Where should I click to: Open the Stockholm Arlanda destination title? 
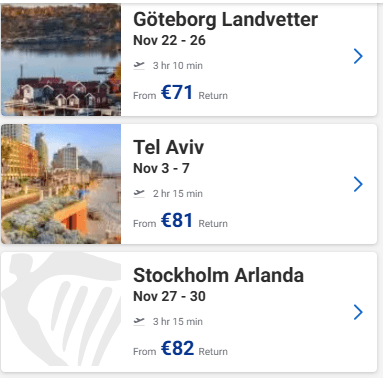218,275
